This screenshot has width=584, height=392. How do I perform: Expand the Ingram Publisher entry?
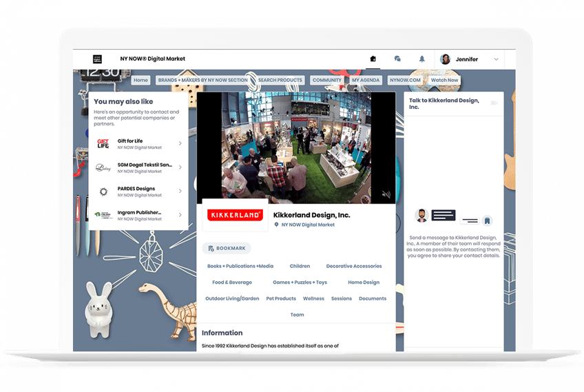pos(180,216)
